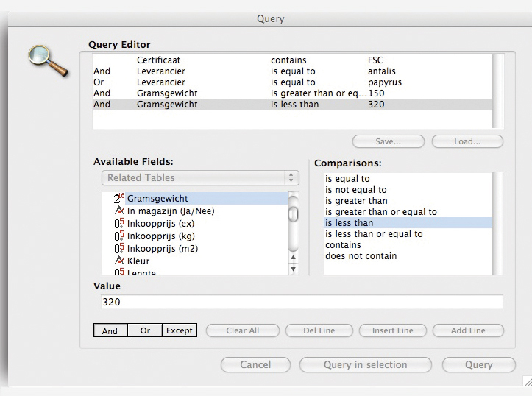Click the Comparisons list scrollbar
Image resolution: width=532 pixels, height=396 pixels.
497,224
